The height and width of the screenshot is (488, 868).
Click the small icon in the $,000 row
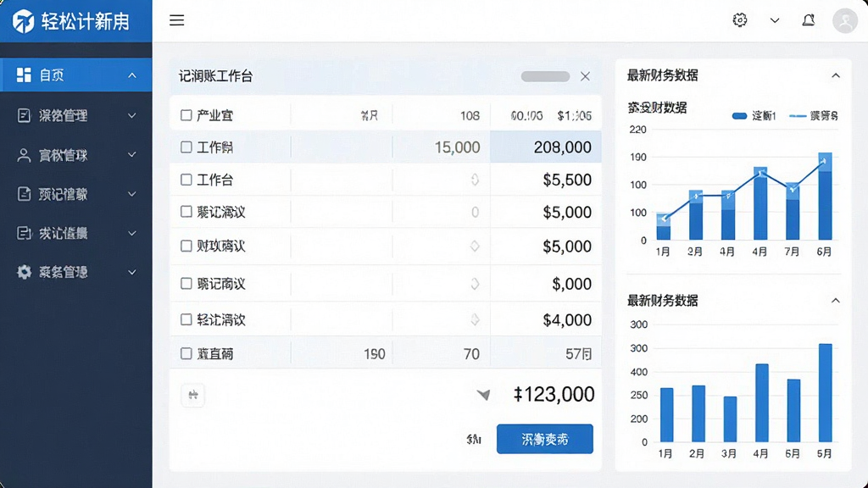[x=475, y=284]
